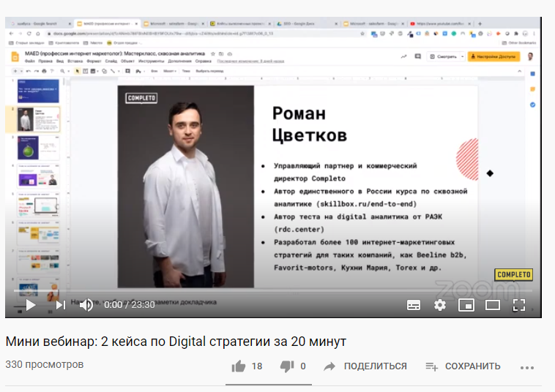Open the Инструменты menu in Slides
The height and width of the screenshot is (392, 555).
(151, 61)
